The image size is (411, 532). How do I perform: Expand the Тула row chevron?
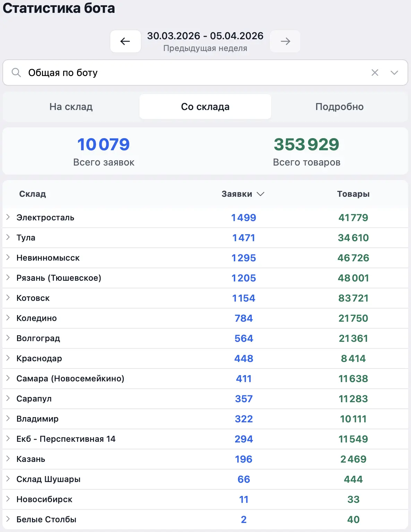8,237
